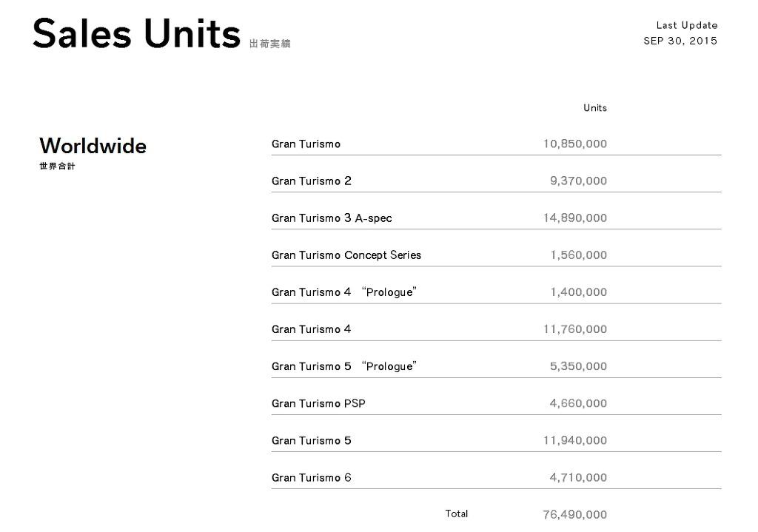Select the Gran Turismo 4 "Prologue" title

point(344,292)
